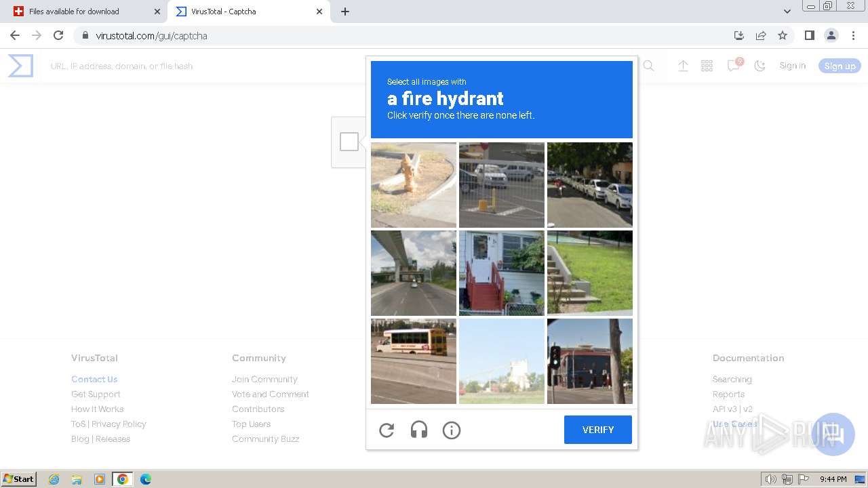Open the 'Privacy Policy' link

(x=119, y=424)
